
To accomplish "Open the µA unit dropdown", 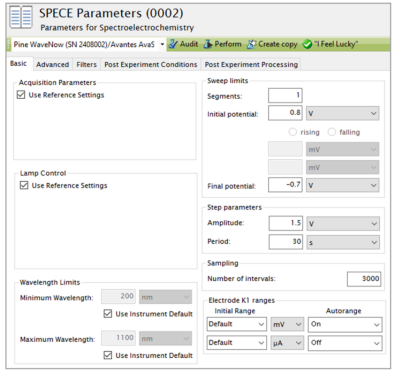I will click(x=287, y=343).
